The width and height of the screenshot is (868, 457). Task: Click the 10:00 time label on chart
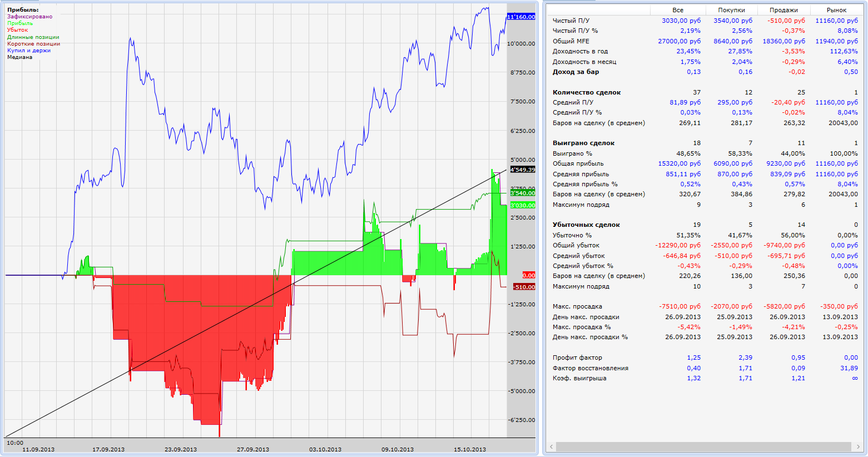15,443
